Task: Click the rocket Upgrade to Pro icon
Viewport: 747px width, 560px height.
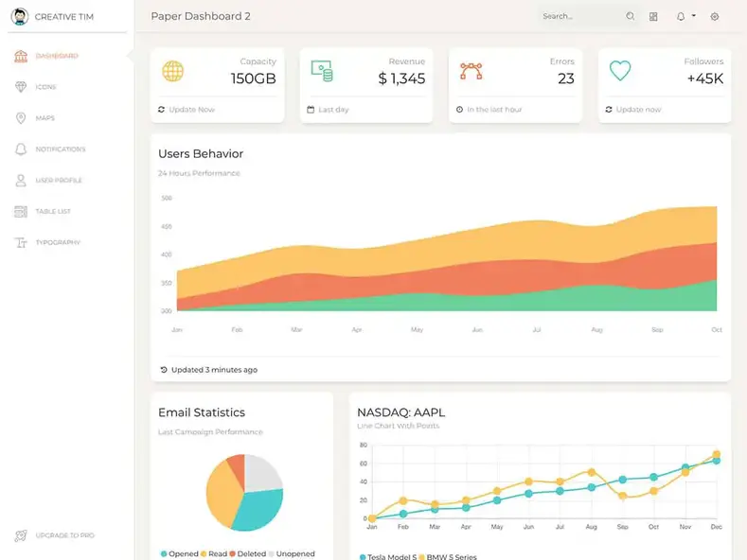Action: point(21,535)
